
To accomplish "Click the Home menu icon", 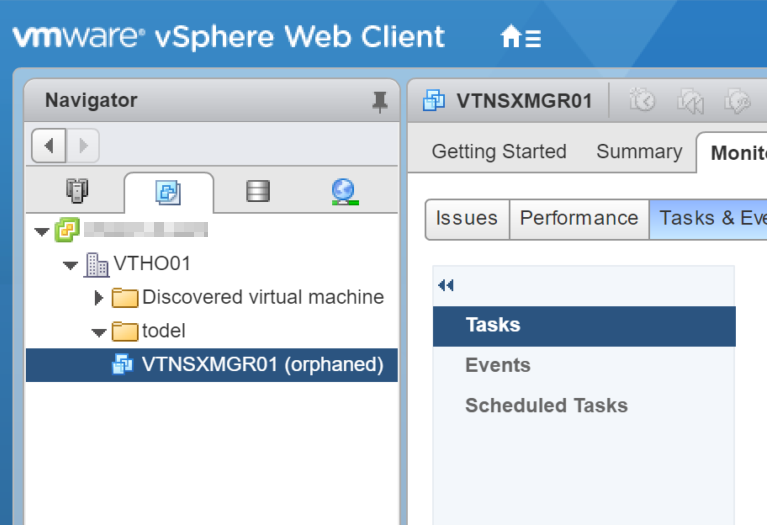I will pyautogui.click(x=520, y=38).
